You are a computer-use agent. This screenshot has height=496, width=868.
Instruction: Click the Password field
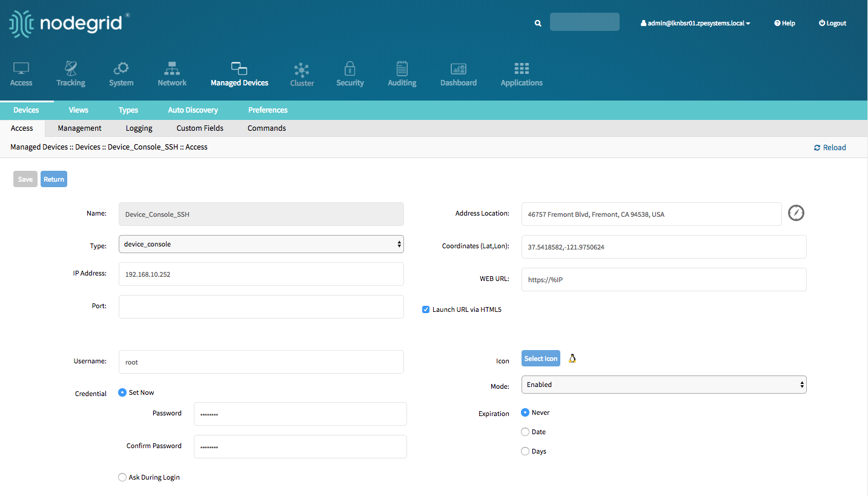(300, 414)
